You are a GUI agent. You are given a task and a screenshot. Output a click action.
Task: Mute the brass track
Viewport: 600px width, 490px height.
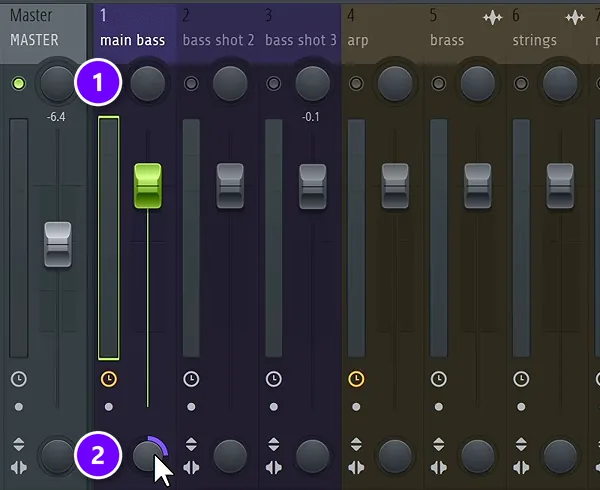coord(439,83)
